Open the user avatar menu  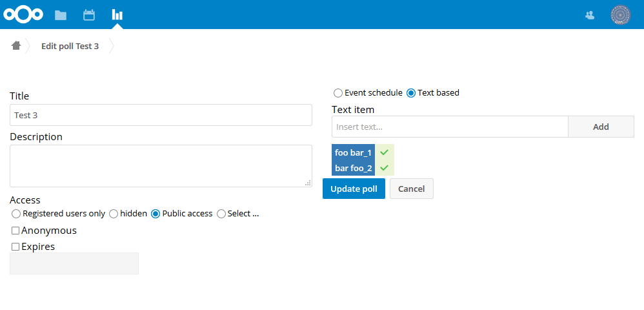point(621,15)
